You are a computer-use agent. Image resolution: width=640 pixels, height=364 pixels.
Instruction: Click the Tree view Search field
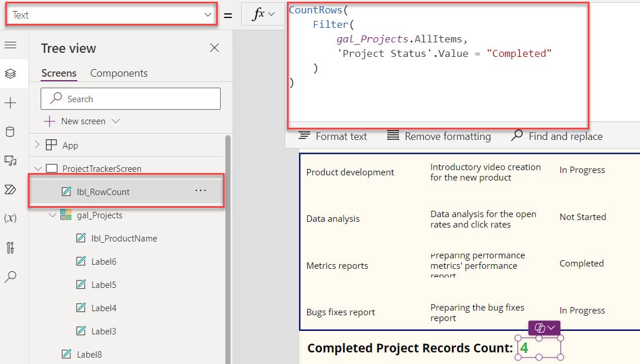coord(131,99)
